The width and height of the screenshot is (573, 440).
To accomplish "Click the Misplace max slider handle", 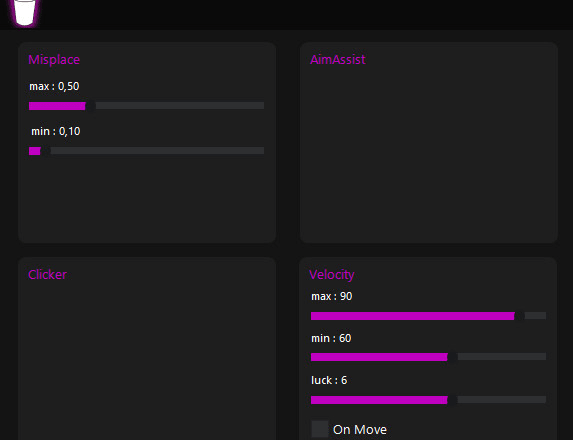I will pyautogui.click(x=91, y=106).
